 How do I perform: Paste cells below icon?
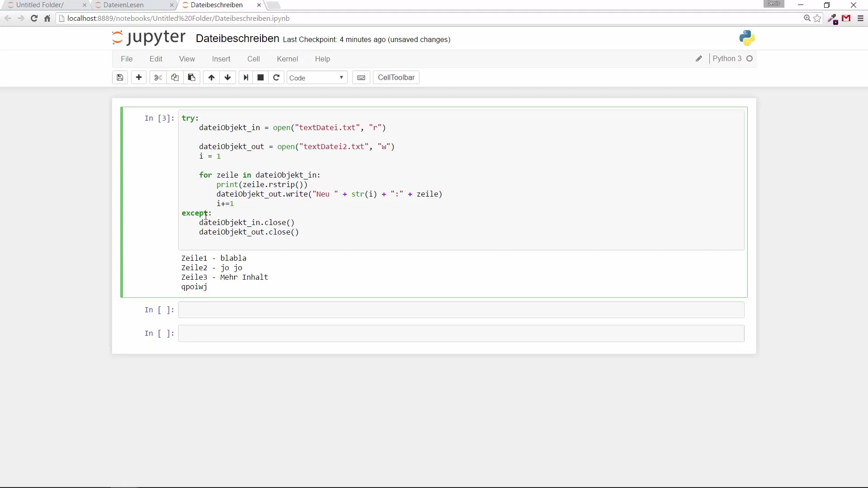[192, 78]
